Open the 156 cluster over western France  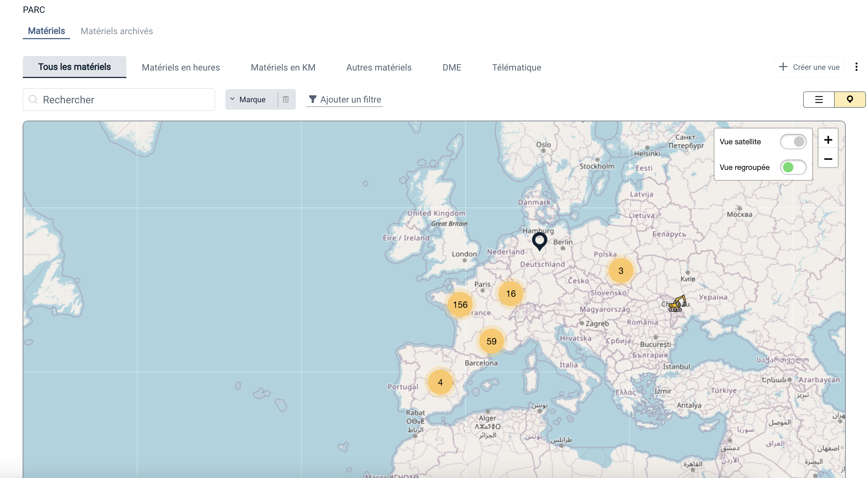click(460, 305)
